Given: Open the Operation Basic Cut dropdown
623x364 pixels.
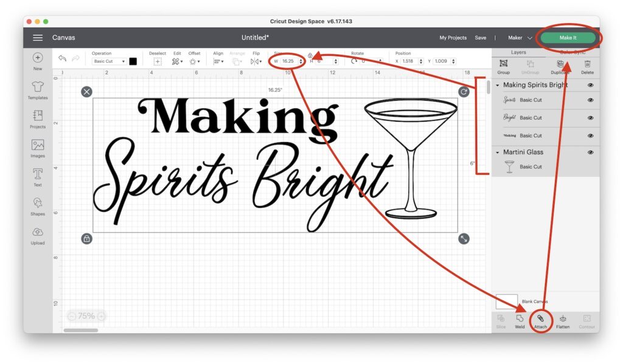Looking at the screenshot, I should click(109, 61).
